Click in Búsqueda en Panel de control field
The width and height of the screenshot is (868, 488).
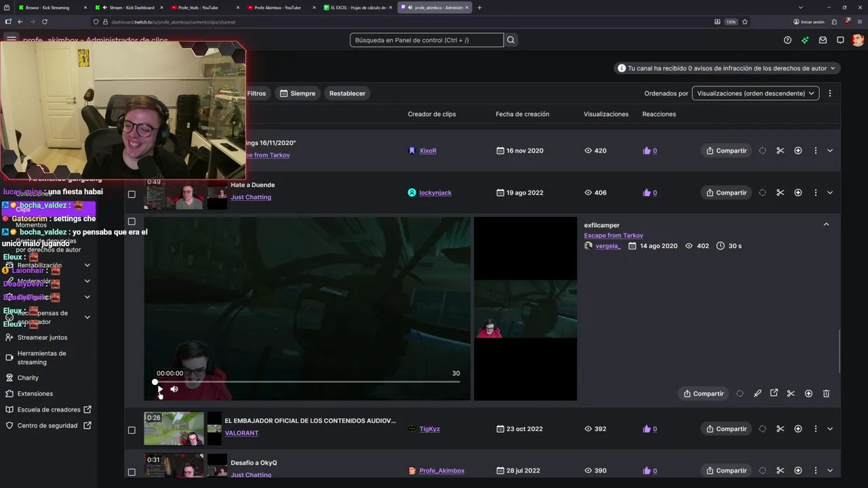pos(427,40)
